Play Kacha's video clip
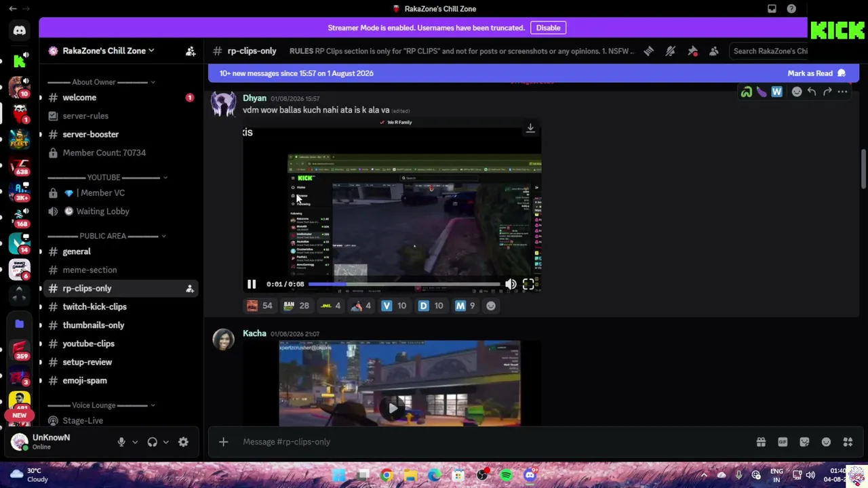 tap(393, 408)
